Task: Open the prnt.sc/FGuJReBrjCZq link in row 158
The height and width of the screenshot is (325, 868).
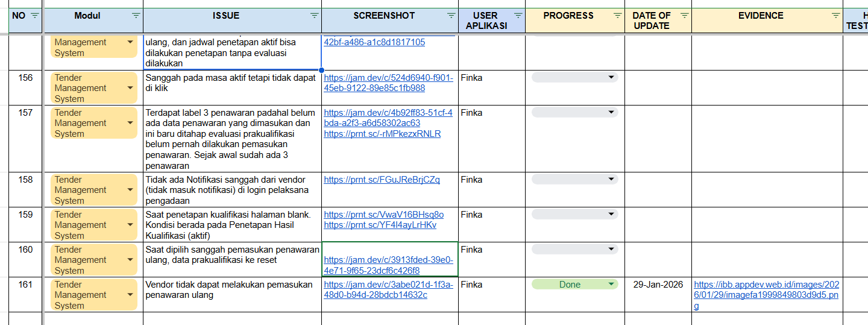Action: (x=382, y=180)
